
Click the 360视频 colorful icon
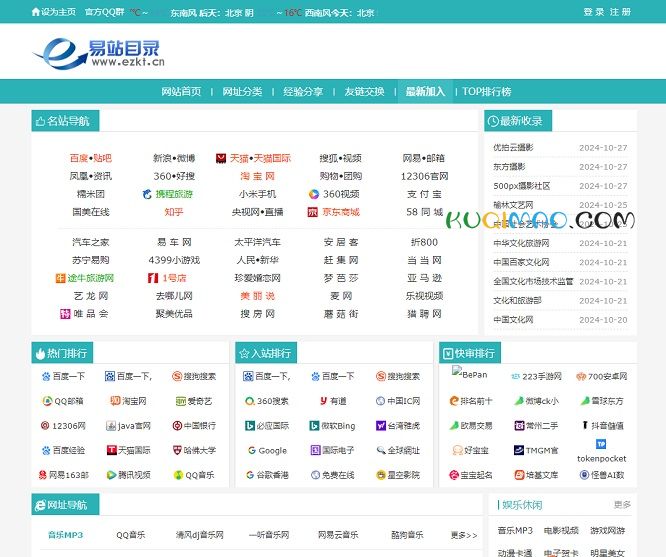[313, 194]
